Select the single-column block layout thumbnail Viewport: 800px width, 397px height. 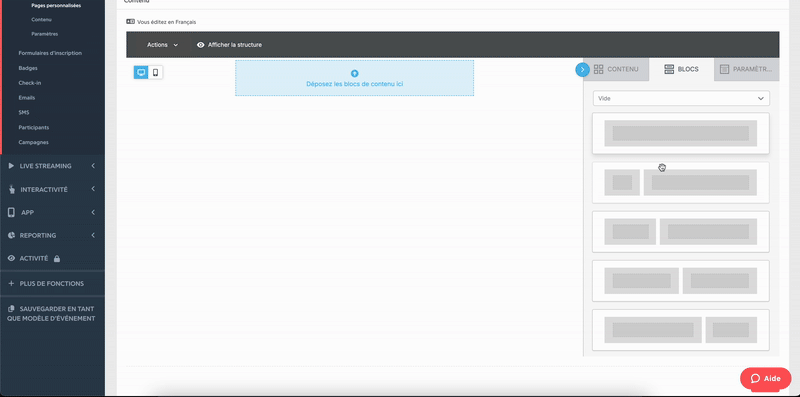[x=681, y=133]
